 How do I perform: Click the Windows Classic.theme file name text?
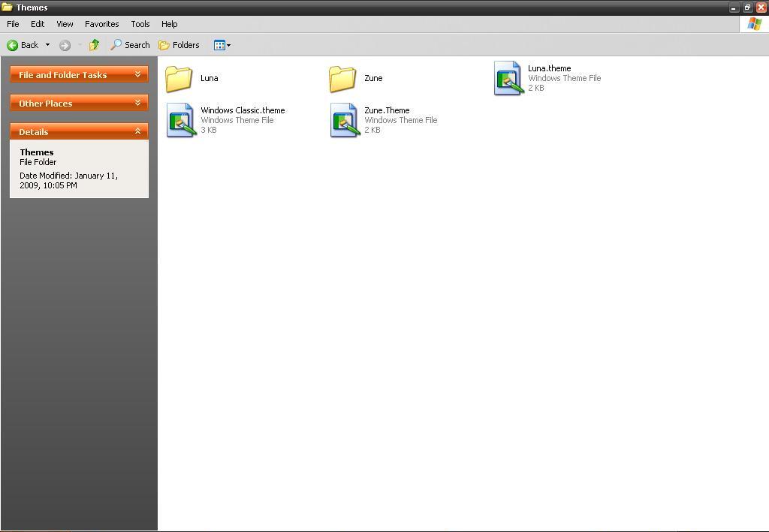click(x=243, y=110)
